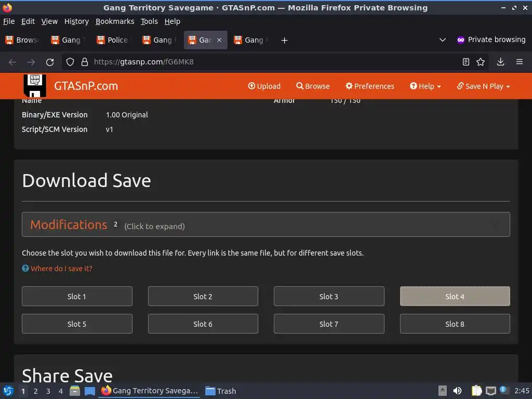Open the History menu

[77, 21]
